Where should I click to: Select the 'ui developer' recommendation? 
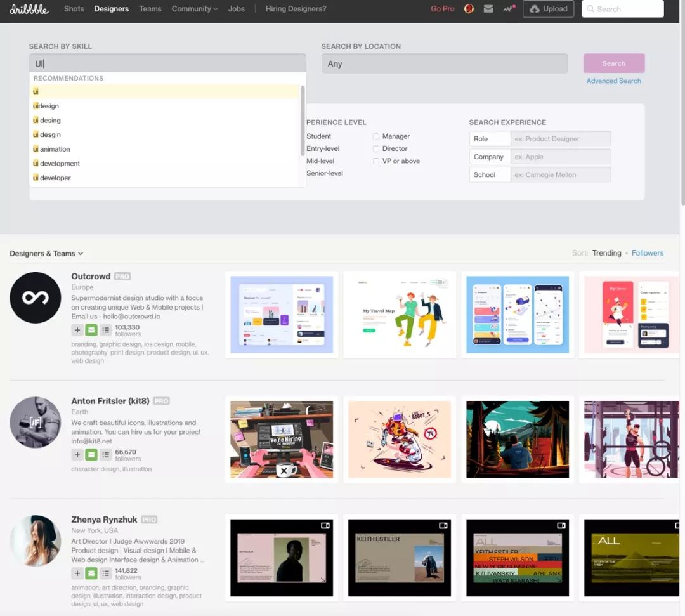tap(164, 178)
